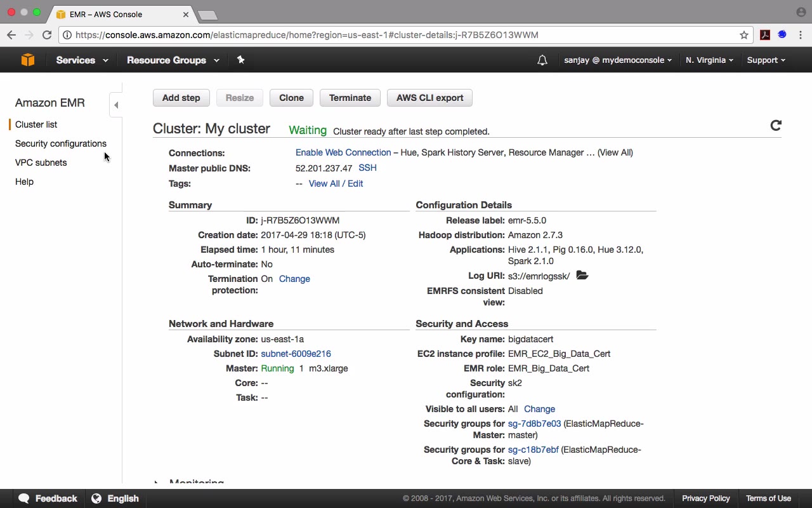
Task: Click the browser forward arrow
Action: [x=29, y=35]
